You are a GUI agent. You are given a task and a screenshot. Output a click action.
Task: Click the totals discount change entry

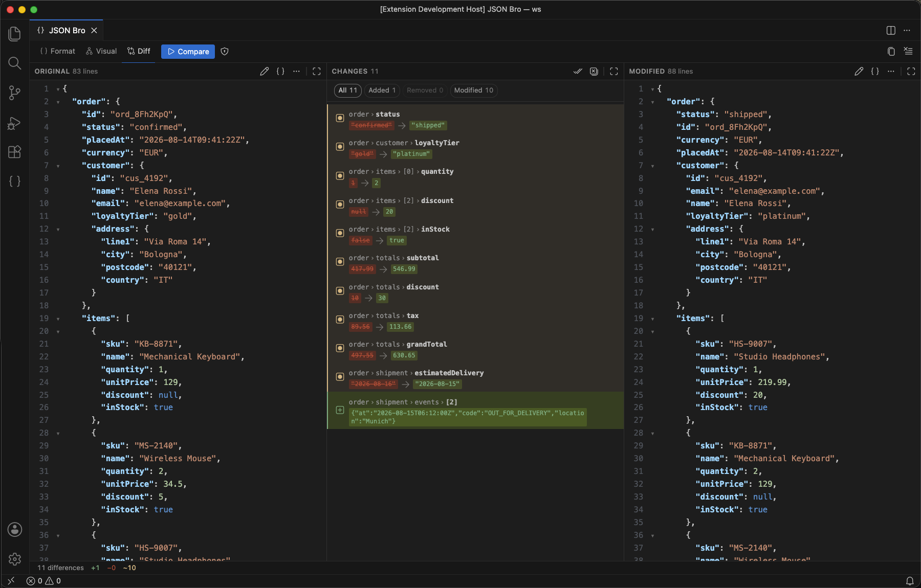475,292
